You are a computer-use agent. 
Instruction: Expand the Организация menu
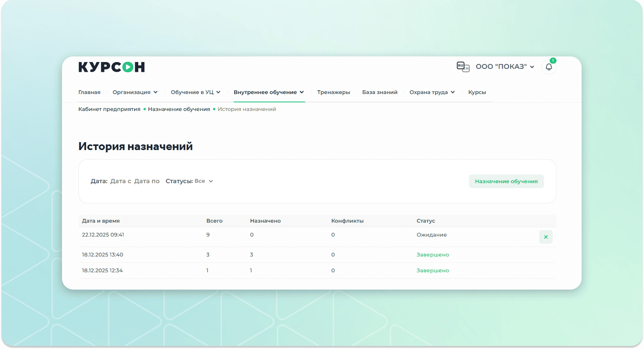pyautogui.click(x=135, y=92)
